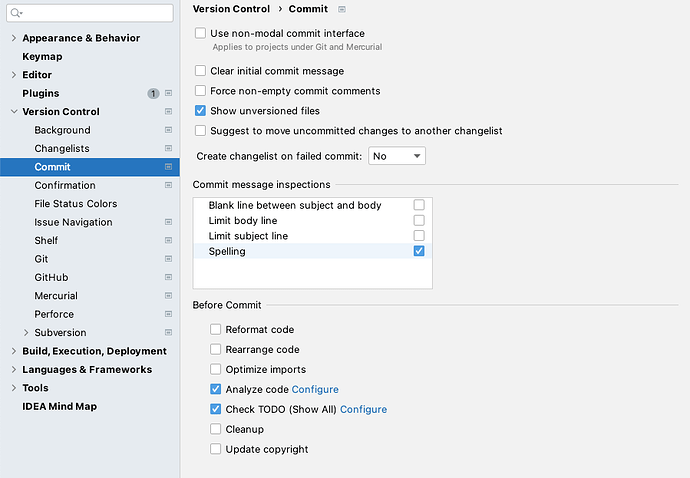
Task: Open the Keymap settings page
Action: tap(42, 56)
